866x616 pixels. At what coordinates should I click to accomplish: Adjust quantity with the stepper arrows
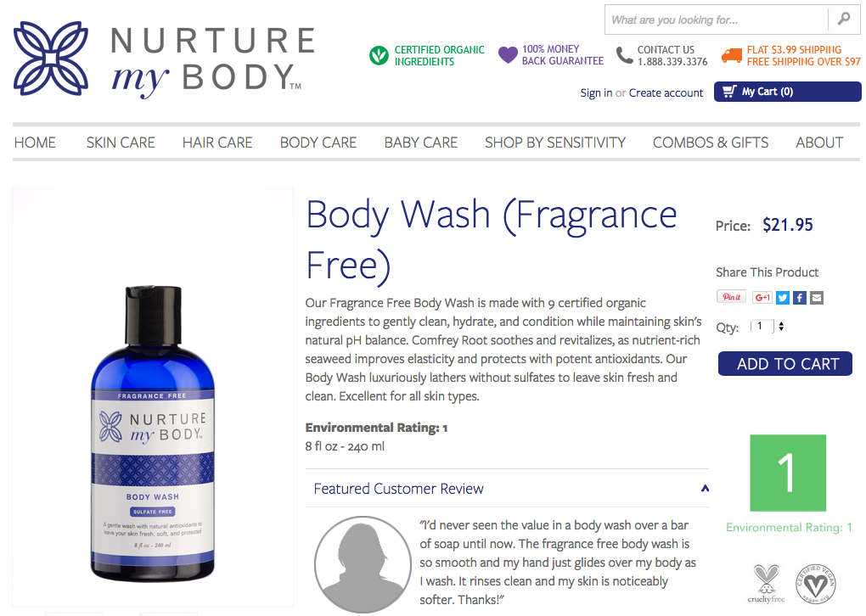point(781,326)
